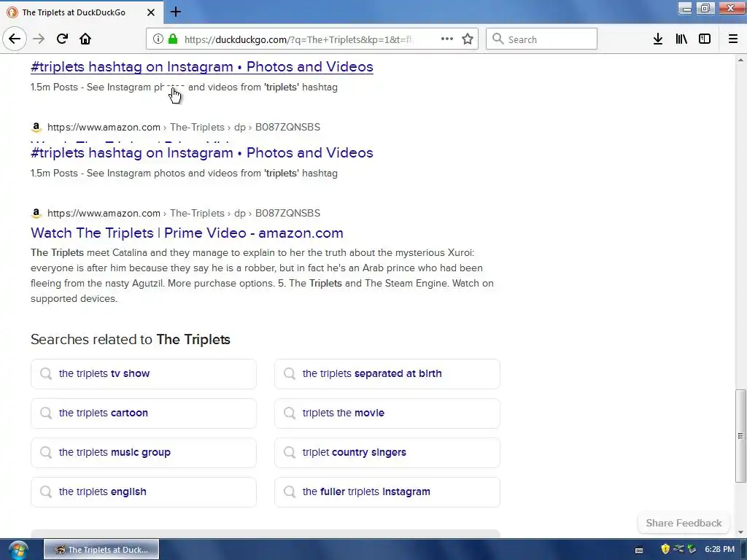Screen dimensions: 747x560
Task: Open the Downloads arrow in toolbar
Action: click(x=658, y=39)
